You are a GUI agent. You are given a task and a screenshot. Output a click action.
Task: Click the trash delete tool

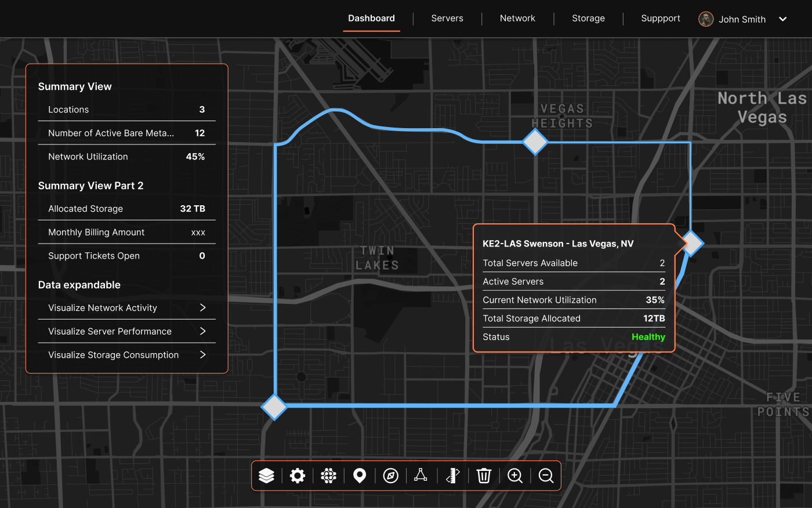[484, 476]
